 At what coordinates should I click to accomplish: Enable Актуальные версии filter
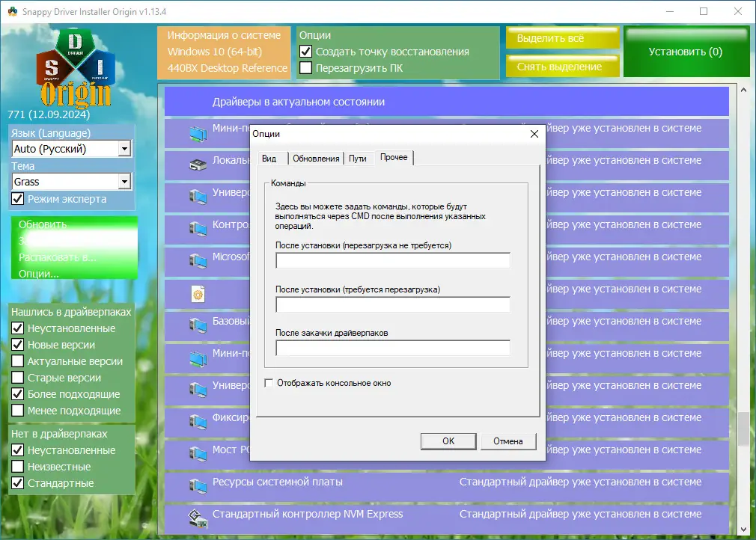18,360
